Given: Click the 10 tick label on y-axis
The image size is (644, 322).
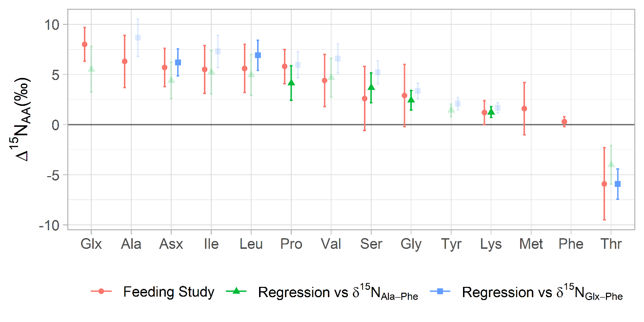Looking at the screenshot, I should click(50, 24).
